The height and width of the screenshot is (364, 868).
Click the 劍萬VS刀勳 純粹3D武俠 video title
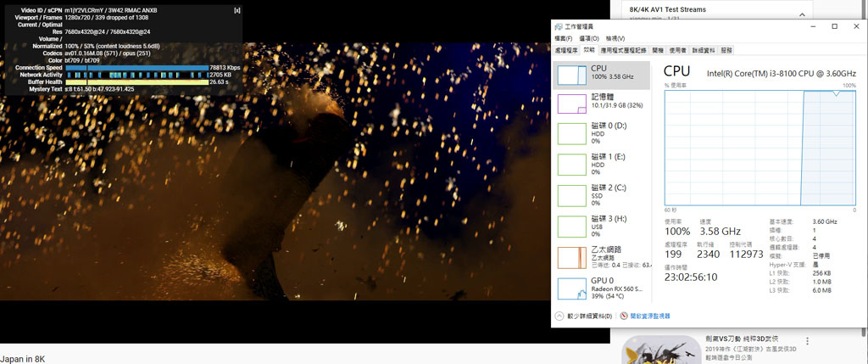[x=743, y=339]
